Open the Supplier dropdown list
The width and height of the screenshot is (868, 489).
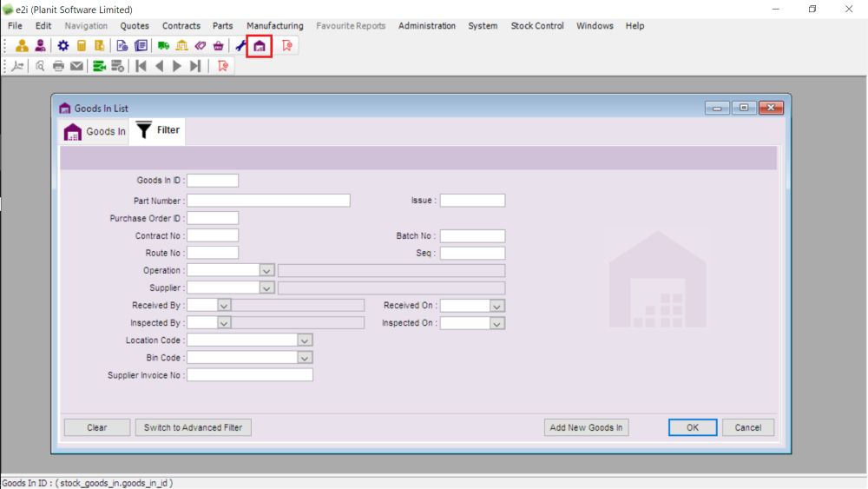pyautogui.click(x=266, y=288)
